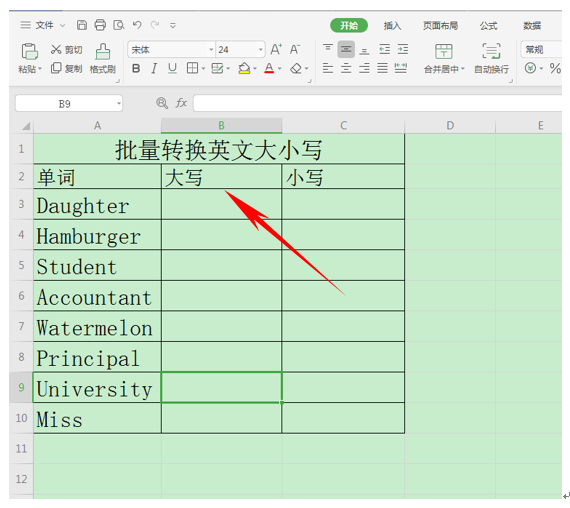Click the 大写 header cell

(x=221, y=177)
